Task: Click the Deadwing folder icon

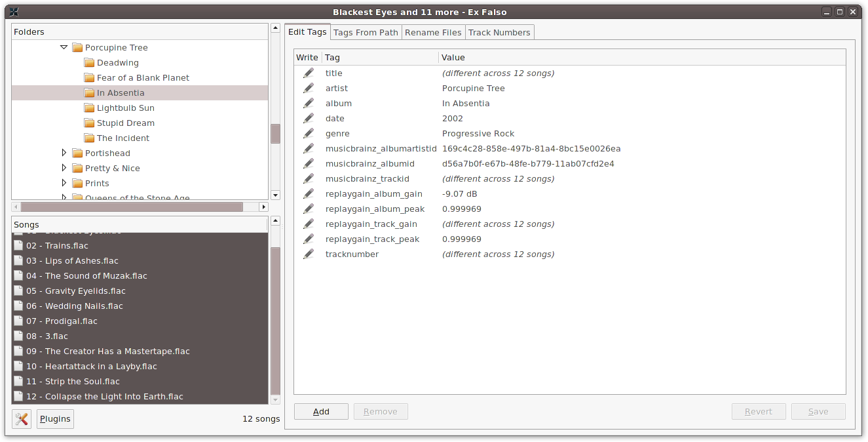Action: 90,62
